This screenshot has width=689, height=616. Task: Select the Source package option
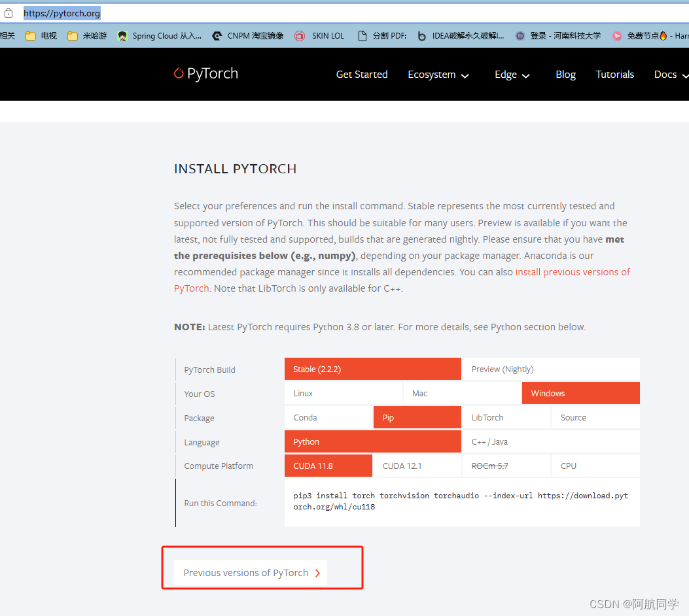click(x=595, y=417)
